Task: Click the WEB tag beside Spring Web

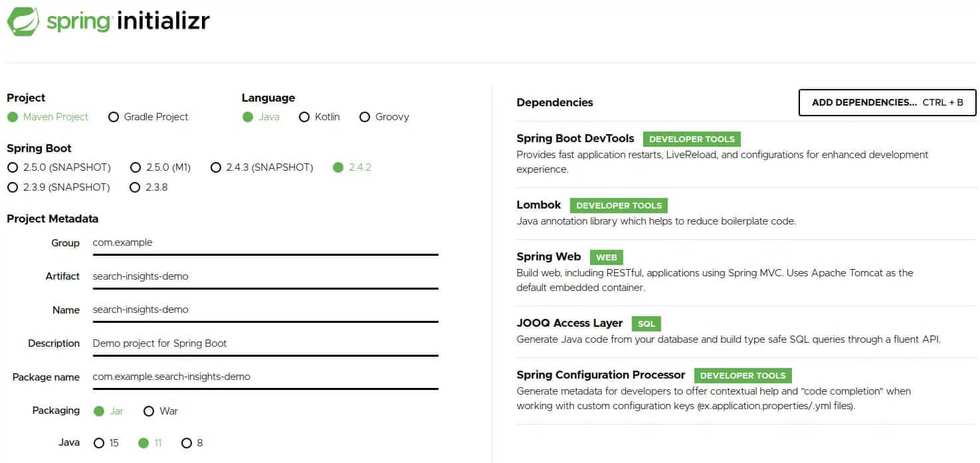Action: pos(607,258)
